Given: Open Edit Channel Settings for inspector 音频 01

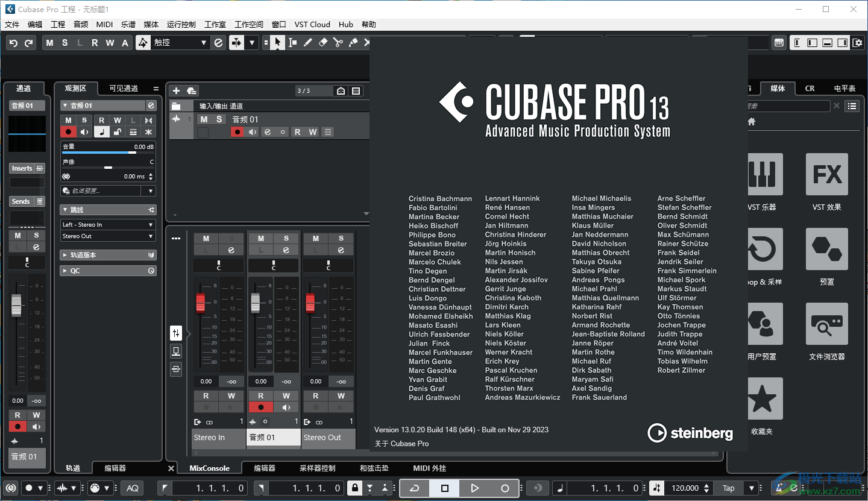Looking at the screenshot, I should (x=151, y=106).
